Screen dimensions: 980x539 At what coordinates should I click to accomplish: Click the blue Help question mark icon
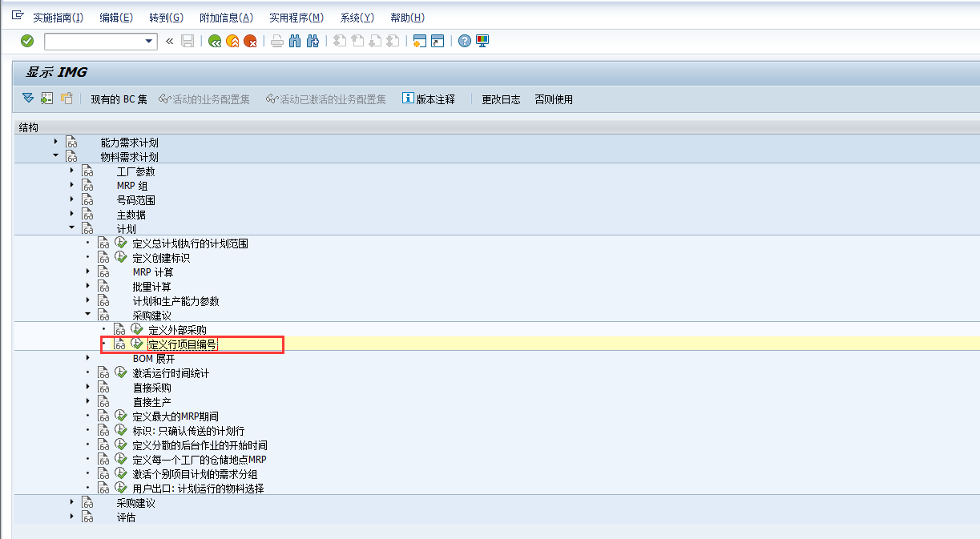pyautogui.click(x=464, y=41)
